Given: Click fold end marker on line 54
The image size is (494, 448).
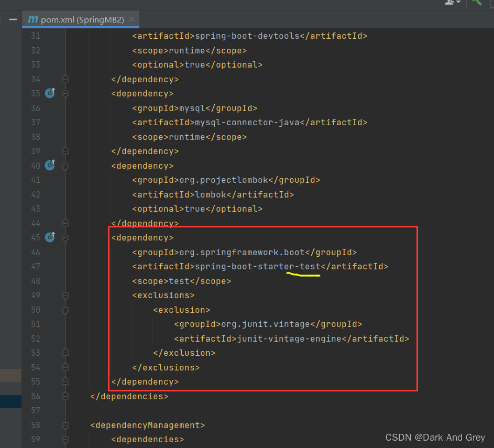Looking at the screenshot, I should [x=65, y=367].
